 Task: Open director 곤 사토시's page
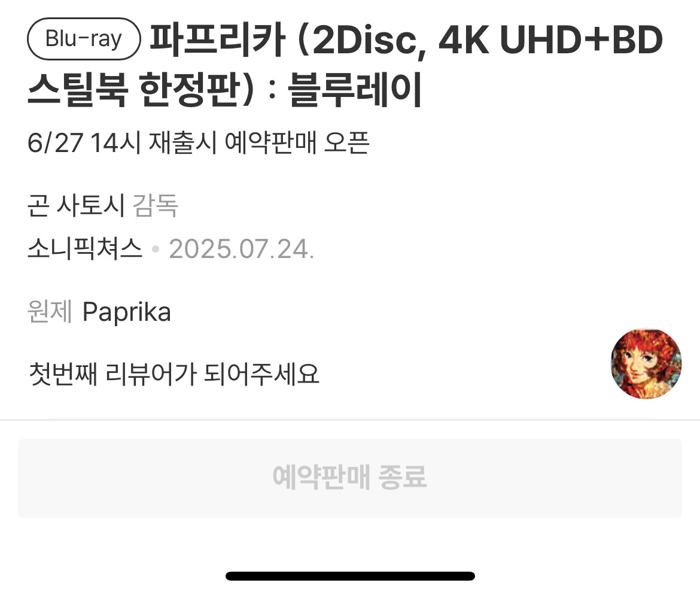tap(76, 205)
